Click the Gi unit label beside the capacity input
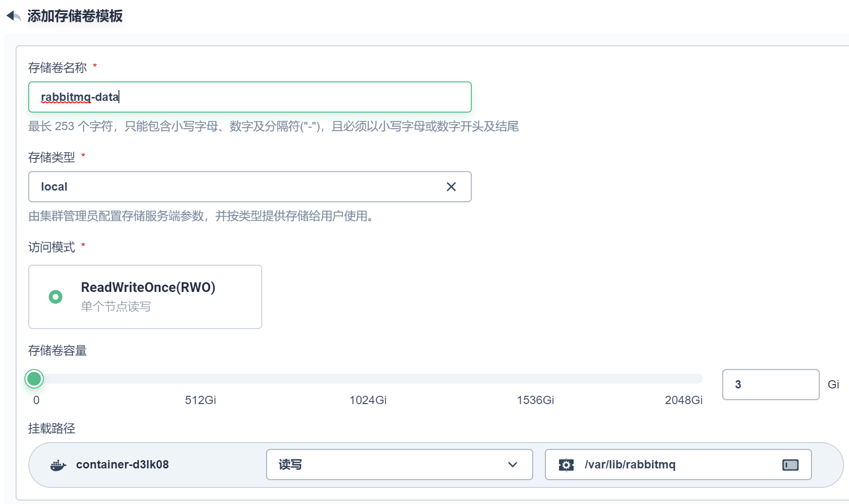The height and width of the screenshot is (504, 849). click(x=833, y=385)
